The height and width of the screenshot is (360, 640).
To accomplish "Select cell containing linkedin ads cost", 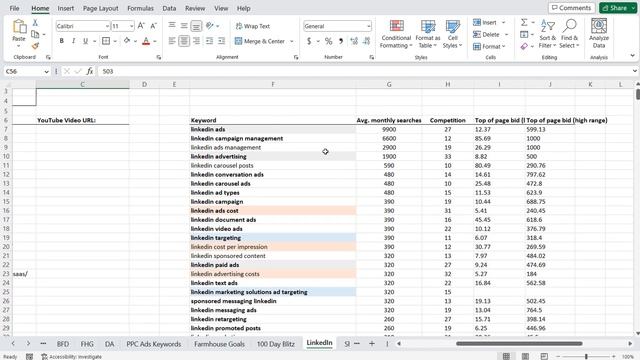I will [273, 211].
